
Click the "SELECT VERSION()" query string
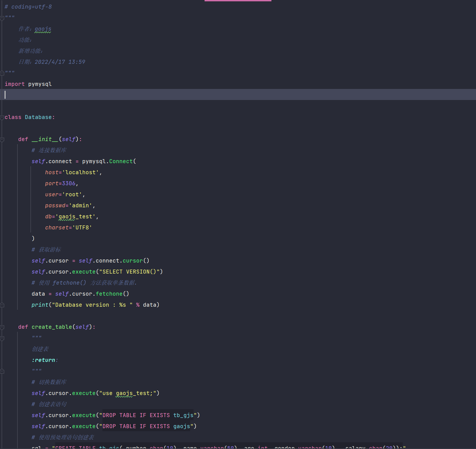pyautogui.click(x=129, y=272)
